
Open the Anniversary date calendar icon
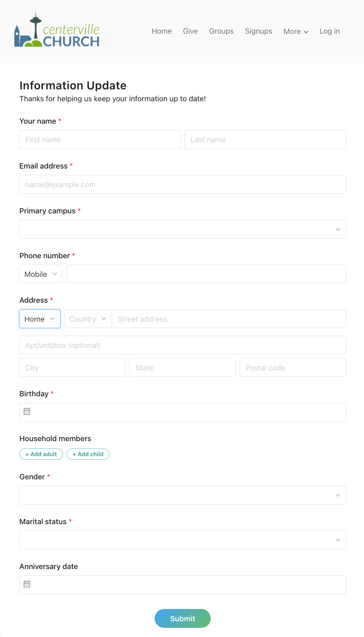[27, 584]
